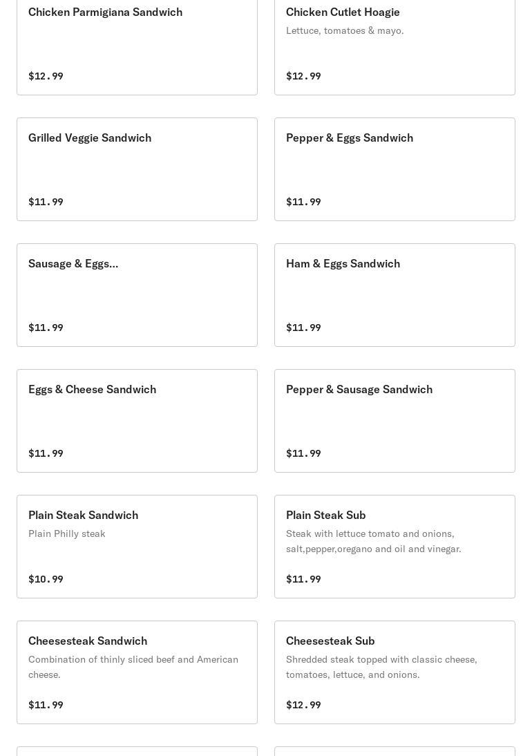This screenshot has width=532, height=756.
Task: Click the thinly sliced beef description
Action: [133, 667]
